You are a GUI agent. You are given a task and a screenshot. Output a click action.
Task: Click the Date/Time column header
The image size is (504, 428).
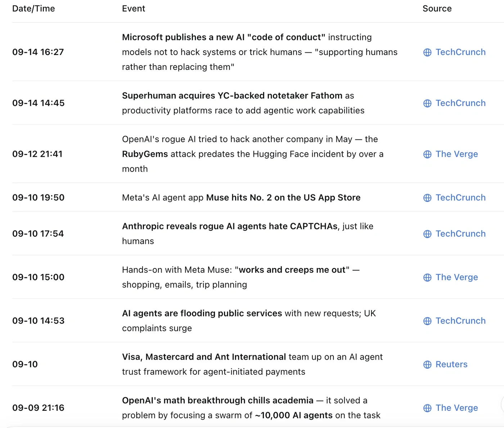point(33,9)
